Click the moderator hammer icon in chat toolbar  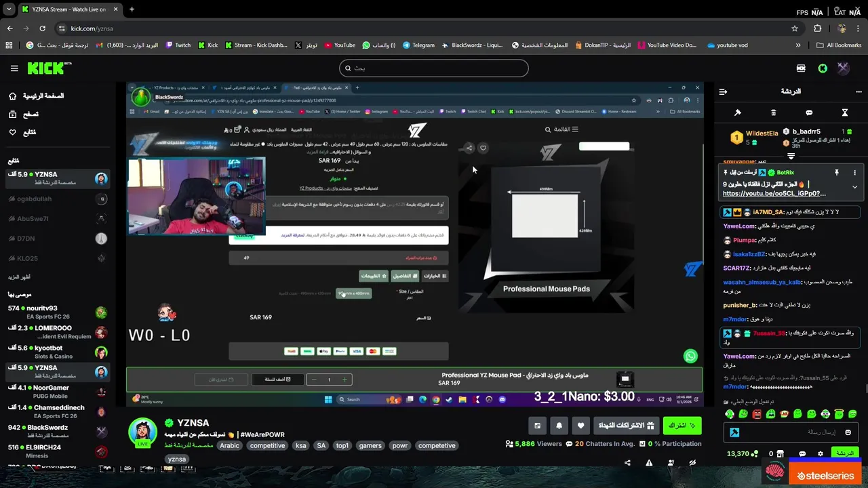(x=738, y=113)
